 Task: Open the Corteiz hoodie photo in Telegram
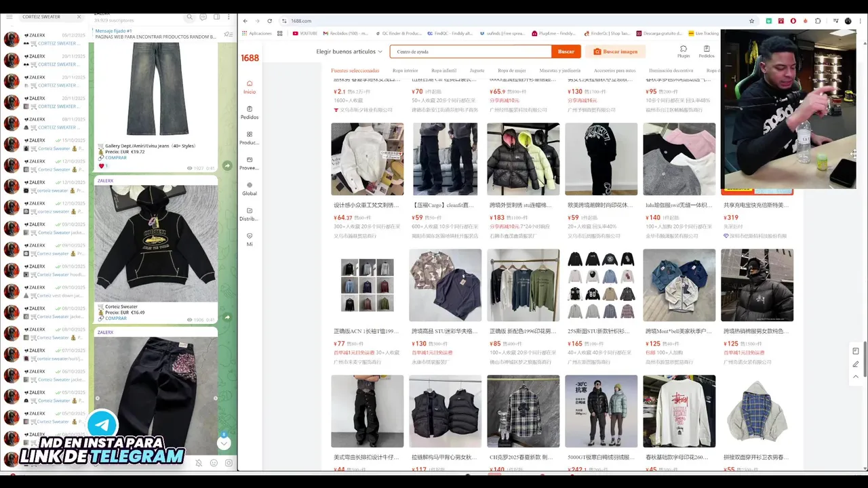156,243
